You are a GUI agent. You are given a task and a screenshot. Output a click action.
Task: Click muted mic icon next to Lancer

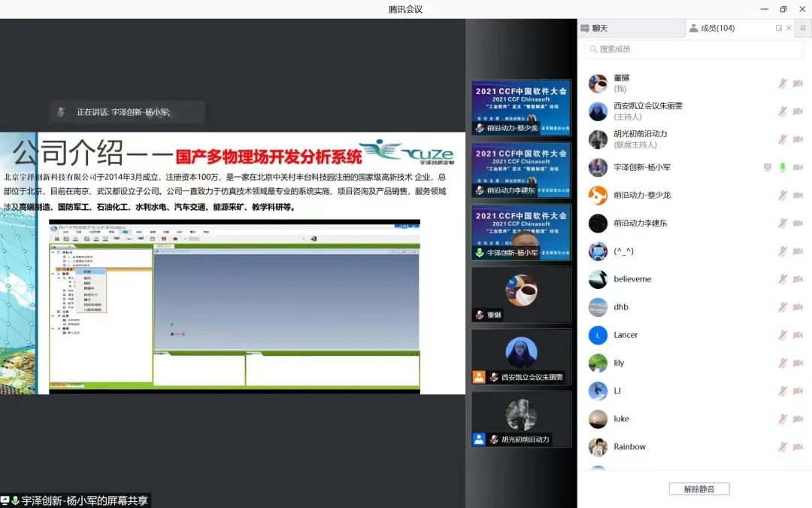(x=783, y=335)
